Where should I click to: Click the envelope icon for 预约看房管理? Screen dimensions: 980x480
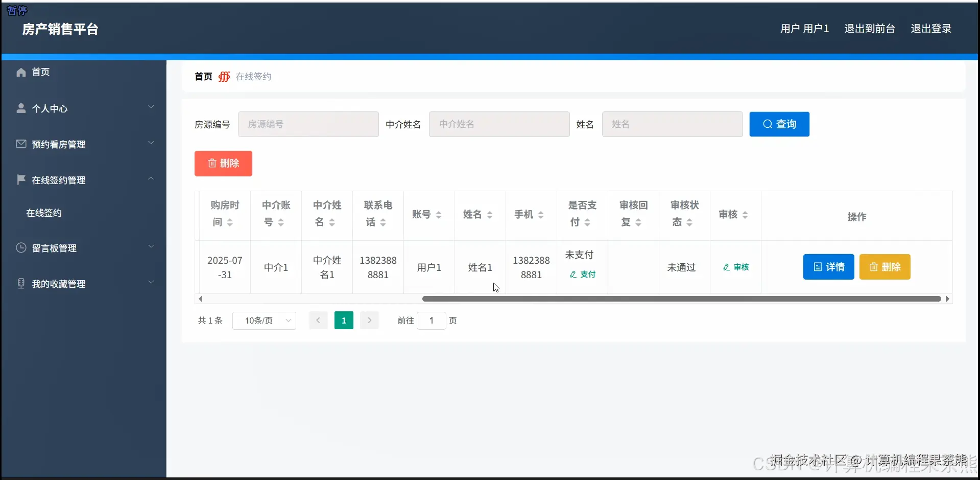pyautogui.click(x=20, y=144)
